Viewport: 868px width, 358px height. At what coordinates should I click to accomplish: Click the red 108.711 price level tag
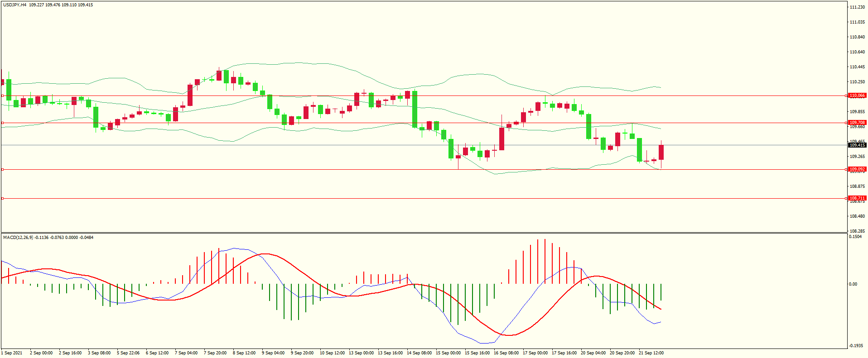[857, 198]
